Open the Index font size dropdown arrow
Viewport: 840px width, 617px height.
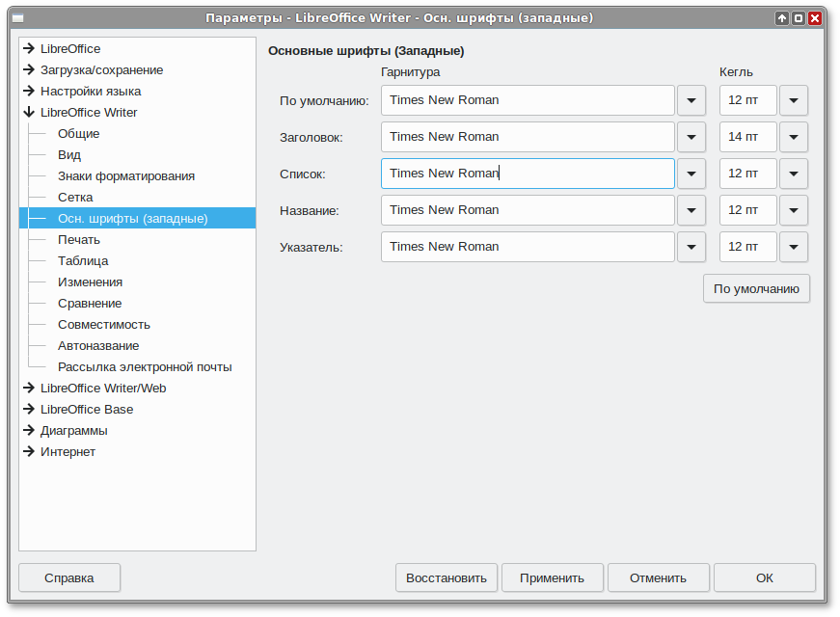tap(793, 247)
